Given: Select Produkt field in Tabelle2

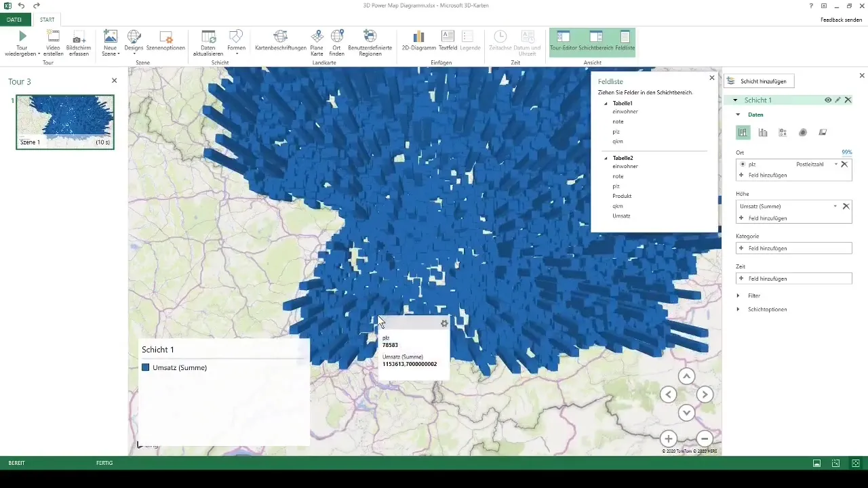Looking at the screenshot, I should (622, 196).
